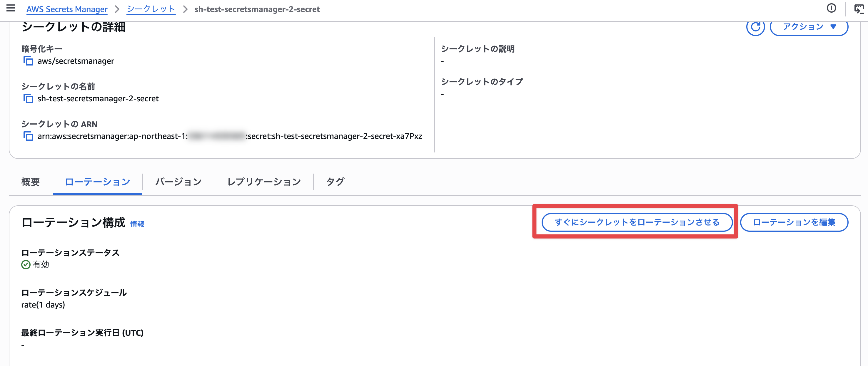
Task: Open the タグ tab
Action: point(335,182)
